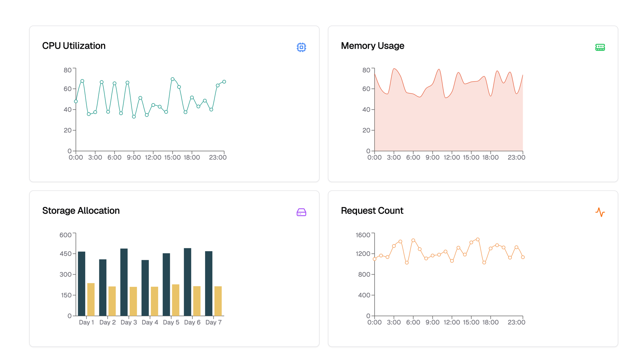The width and height of the screenshot is (641, 364).
Task: Select the CPU Utilization card title
Action: pos(74,46)
